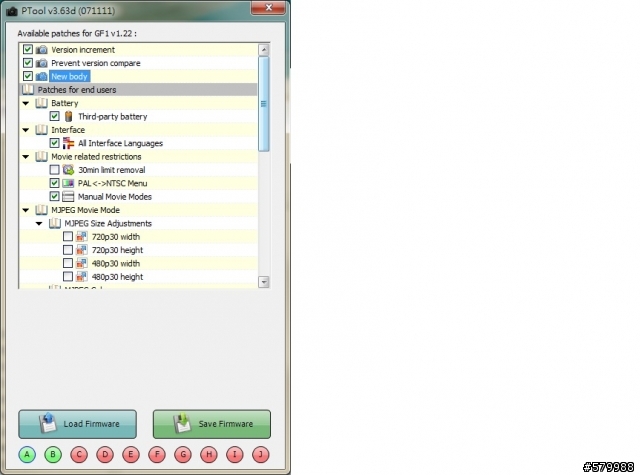This screenshot has height=475, width=640.
Task: Uncheck Prevent version compare checkbox
Action: point(28,63)
